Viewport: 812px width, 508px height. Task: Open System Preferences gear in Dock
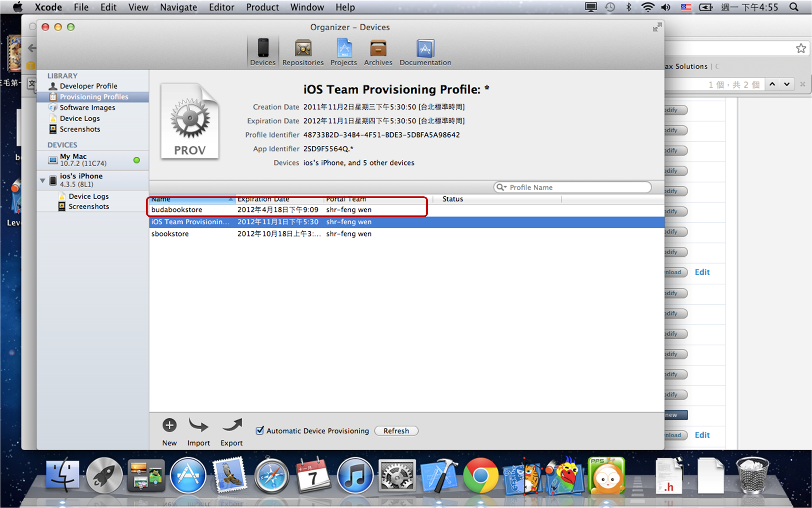(x=397, y=476)
